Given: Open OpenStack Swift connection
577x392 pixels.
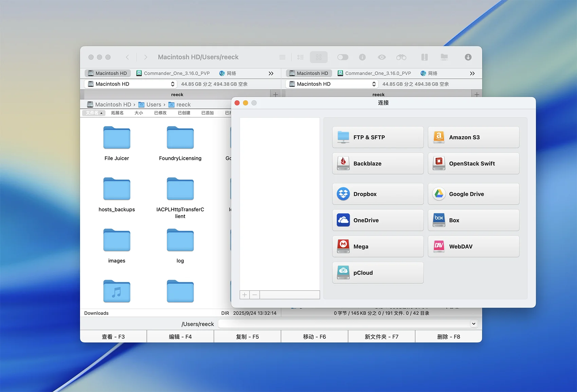Looking at the screenshot, I should 473,163.
